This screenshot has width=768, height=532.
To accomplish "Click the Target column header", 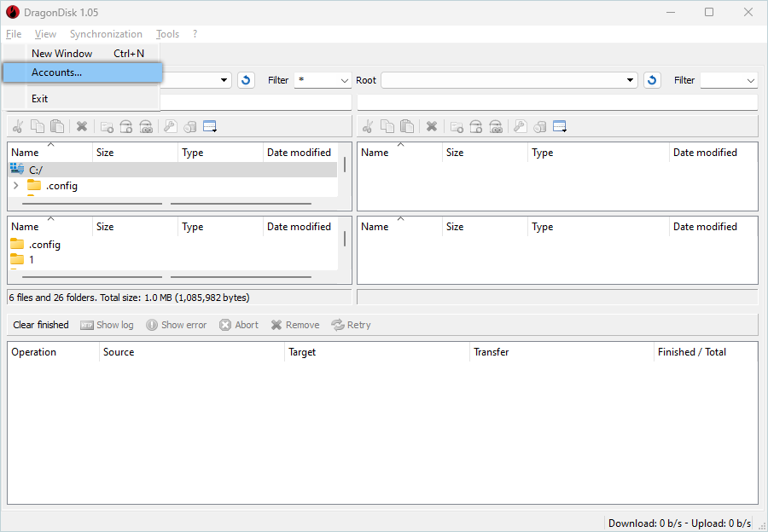I will [x=376, y=352].
